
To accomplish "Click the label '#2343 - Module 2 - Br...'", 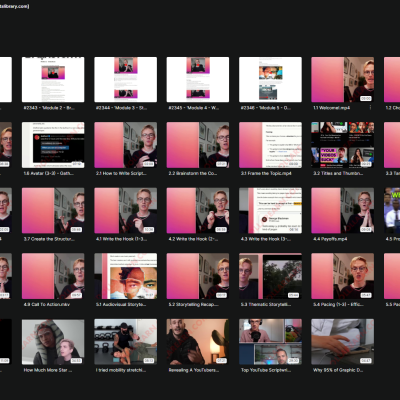I will 49,108.
